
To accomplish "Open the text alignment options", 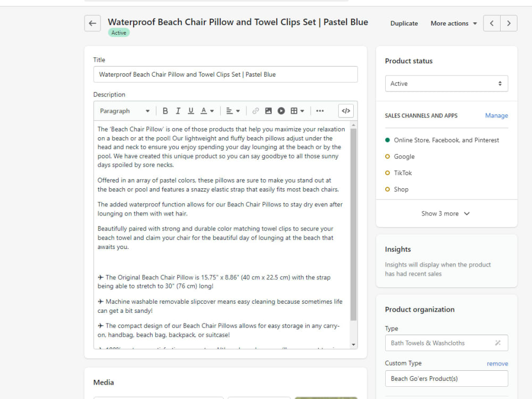I will (233, 111).
